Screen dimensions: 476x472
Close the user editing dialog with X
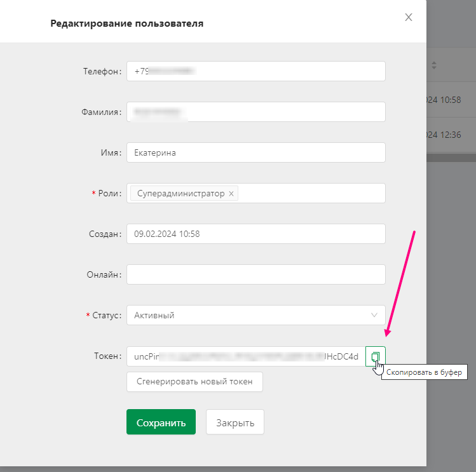[x=409, y=17]
